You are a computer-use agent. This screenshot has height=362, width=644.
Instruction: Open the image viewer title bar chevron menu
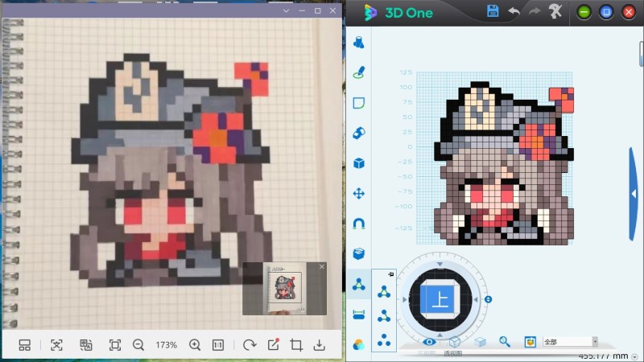pos(286,10)
